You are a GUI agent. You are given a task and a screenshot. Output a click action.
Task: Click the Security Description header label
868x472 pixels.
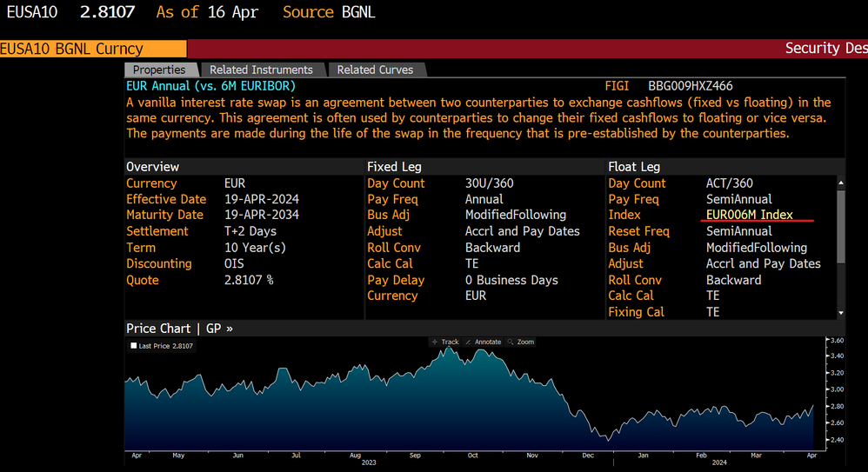click(x=825, y=49)
